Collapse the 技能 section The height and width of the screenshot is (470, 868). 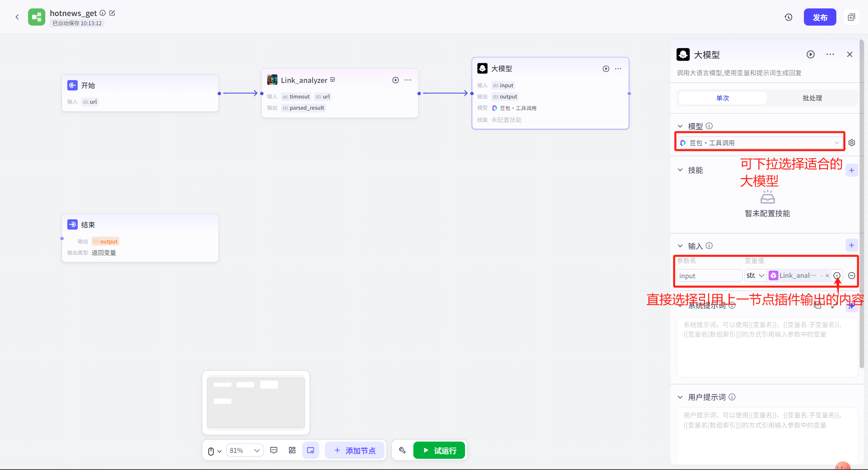(x=680, y=170)
